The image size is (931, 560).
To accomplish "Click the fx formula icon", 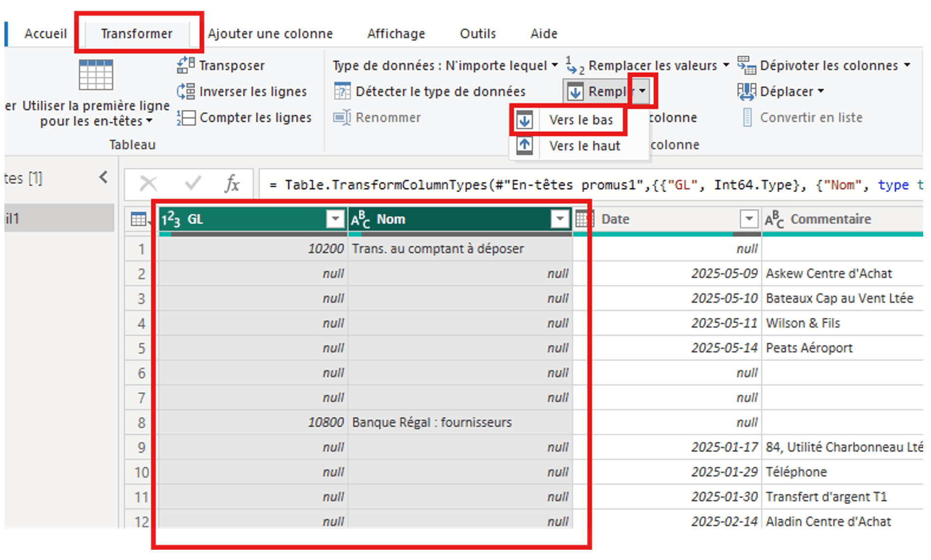I will [232, 184].
